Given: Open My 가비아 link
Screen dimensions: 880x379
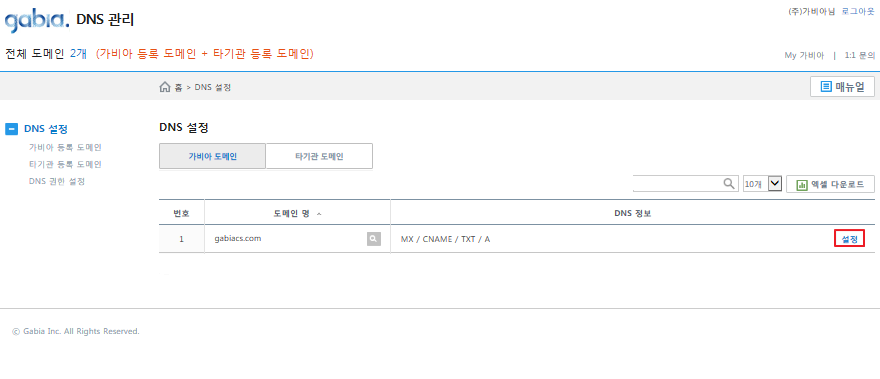Looking at the screenshot, I should point(804,55).
